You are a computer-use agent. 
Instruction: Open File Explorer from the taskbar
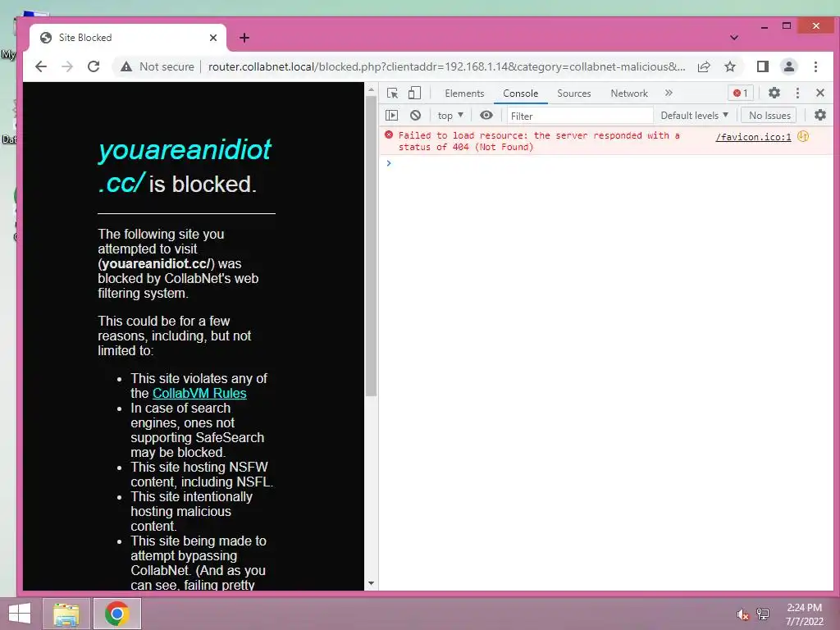tap(66, 614)
